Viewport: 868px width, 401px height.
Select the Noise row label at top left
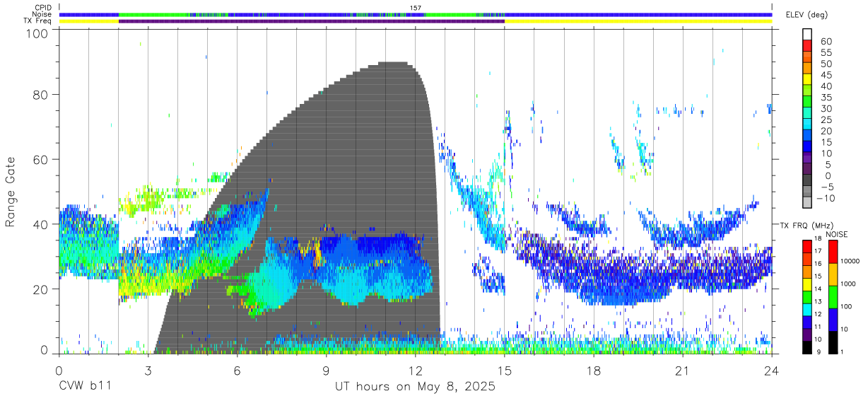point(42,14)
